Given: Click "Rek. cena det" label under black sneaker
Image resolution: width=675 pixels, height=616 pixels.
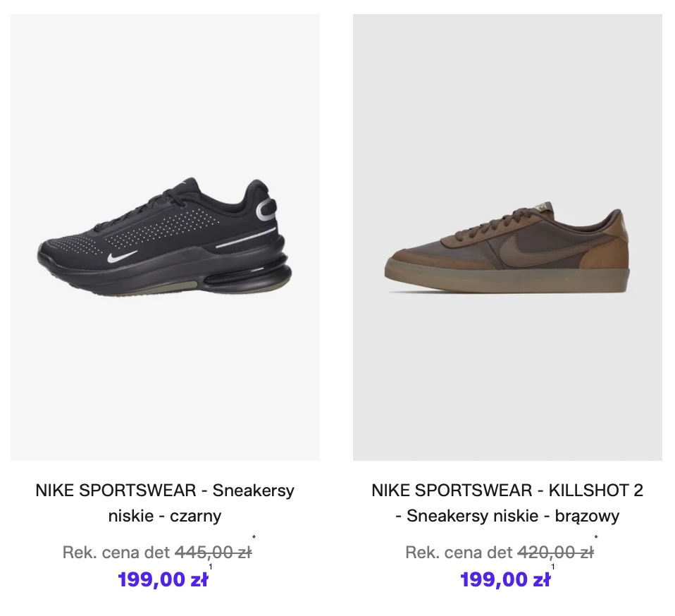Looking at the screenshot, I should point(116,553).
